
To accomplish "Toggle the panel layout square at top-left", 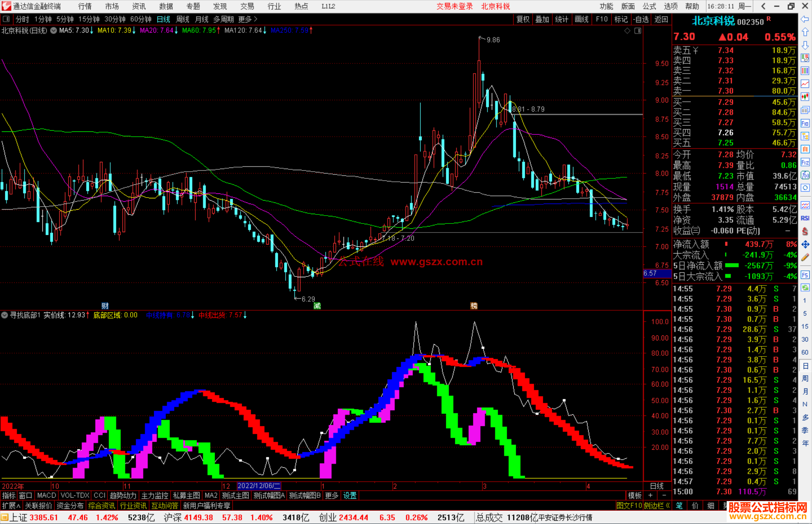I will coord(6,19).
